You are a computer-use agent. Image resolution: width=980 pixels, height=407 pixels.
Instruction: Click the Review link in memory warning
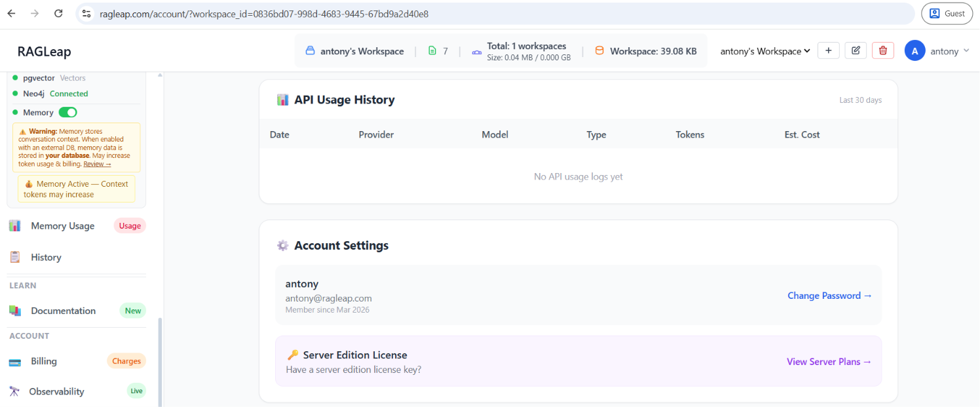(97, 164)
